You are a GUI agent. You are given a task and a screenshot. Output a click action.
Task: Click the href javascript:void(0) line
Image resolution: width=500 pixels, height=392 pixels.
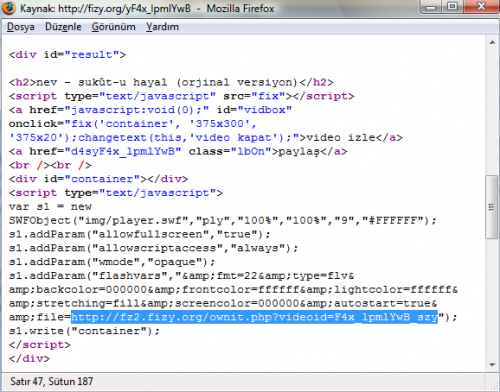coord(150,110)
